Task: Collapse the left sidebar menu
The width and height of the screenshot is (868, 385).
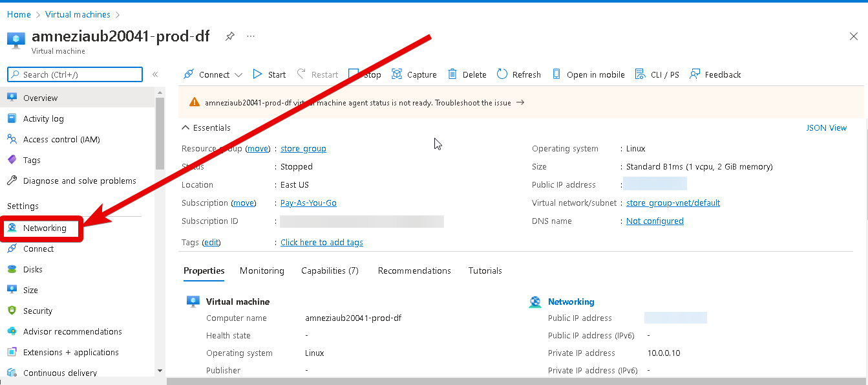Action: pyautogui.click(x=155, y=74)
